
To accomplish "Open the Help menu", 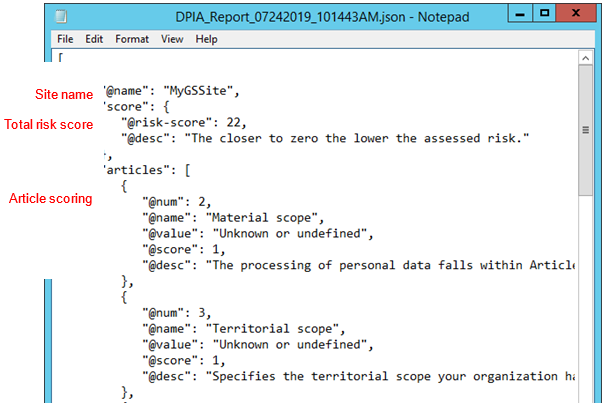I will [x=207, y=39].
